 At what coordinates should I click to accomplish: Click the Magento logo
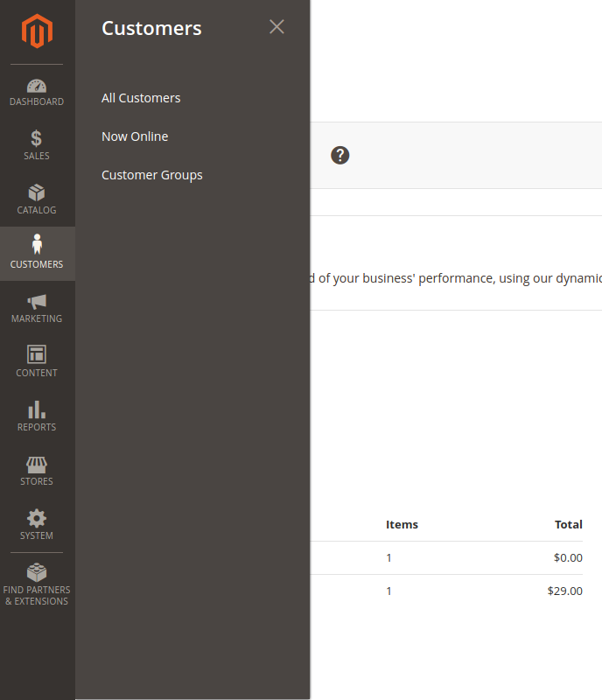click(37, 31)
